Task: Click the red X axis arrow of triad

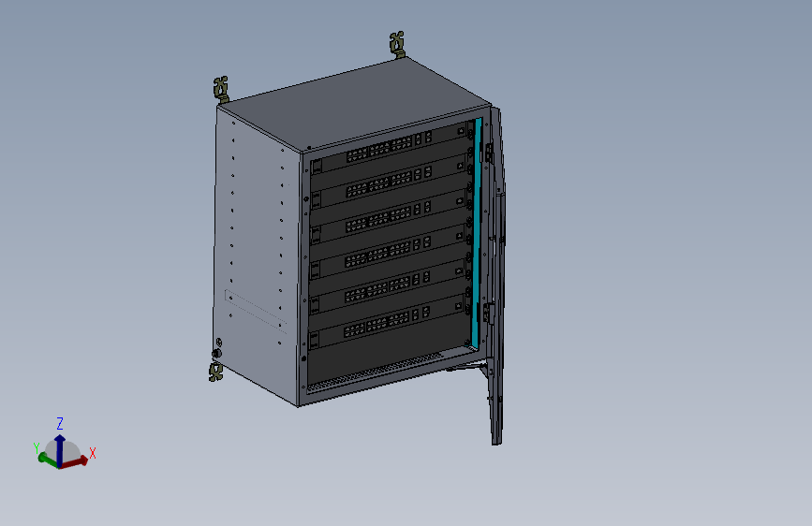Action: 75,461
